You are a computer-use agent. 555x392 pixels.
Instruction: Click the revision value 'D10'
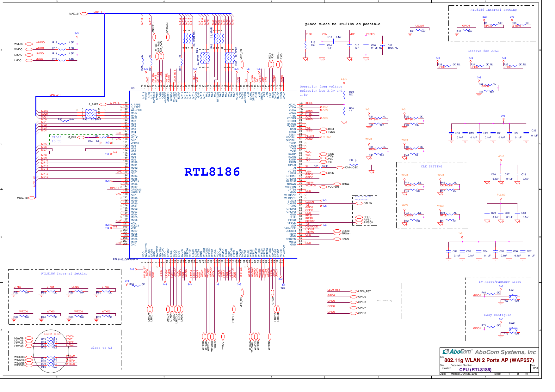(535, 368)
